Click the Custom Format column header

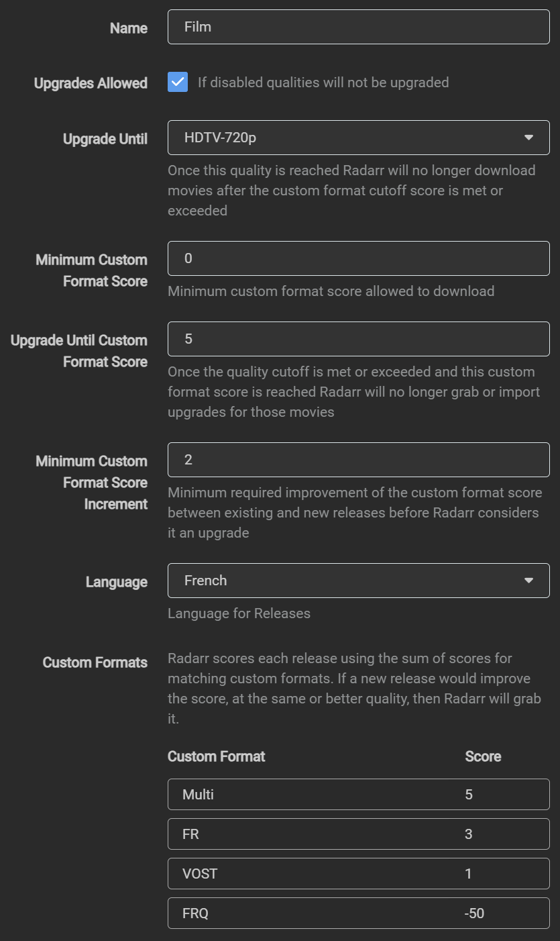click(216, 756)
